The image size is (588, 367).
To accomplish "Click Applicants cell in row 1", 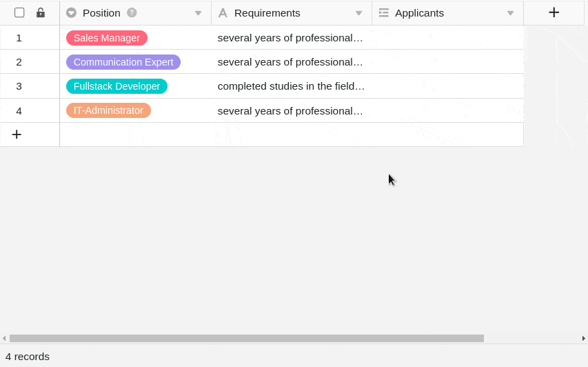I will point(448,37).
